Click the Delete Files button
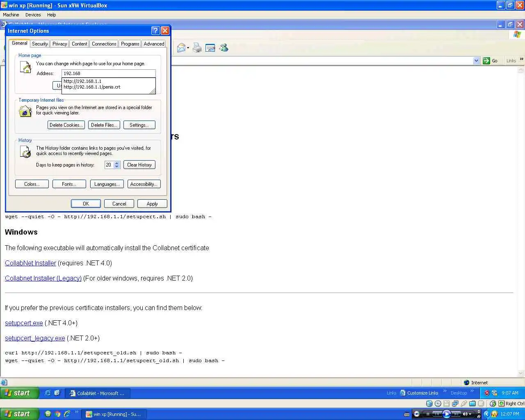525x420 pixels. tap(104, 125)
